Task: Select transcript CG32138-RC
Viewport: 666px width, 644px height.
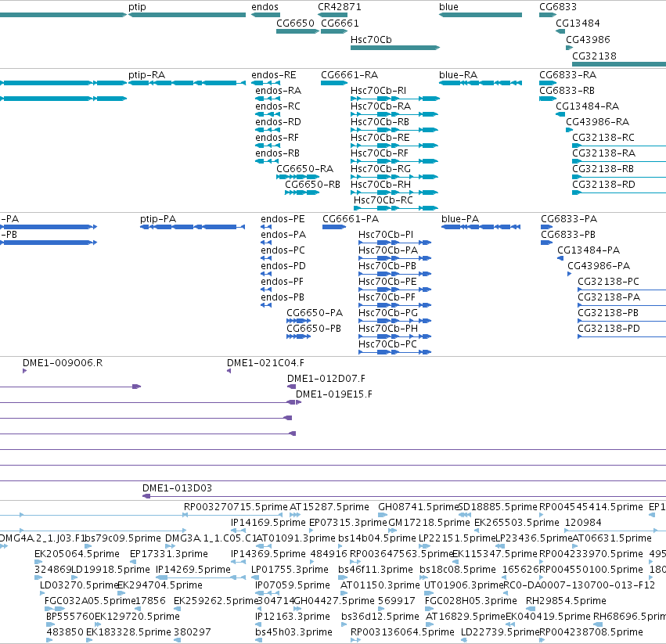Action: click(619, 146)
